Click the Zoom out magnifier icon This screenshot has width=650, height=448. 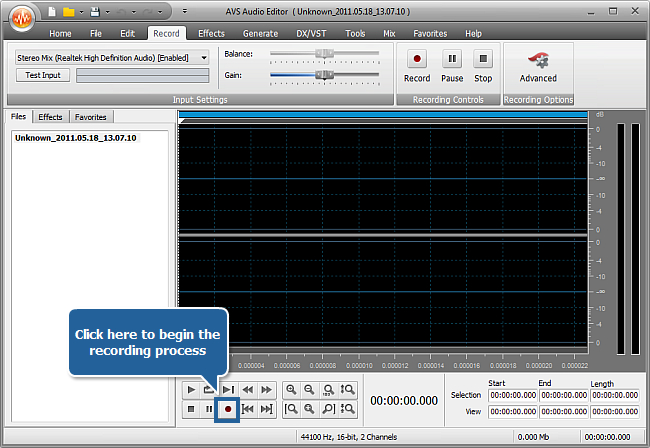click(309, 390)
